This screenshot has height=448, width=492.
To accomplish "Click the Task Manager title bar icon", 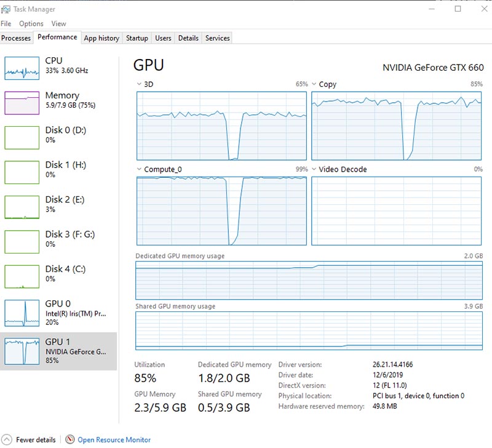I will [6, 9].
